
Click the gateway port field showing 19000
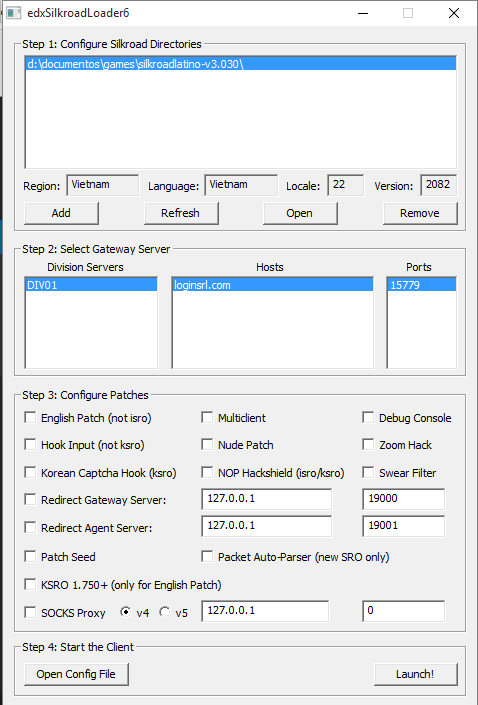pyautogui.click(x=403, y=499)
